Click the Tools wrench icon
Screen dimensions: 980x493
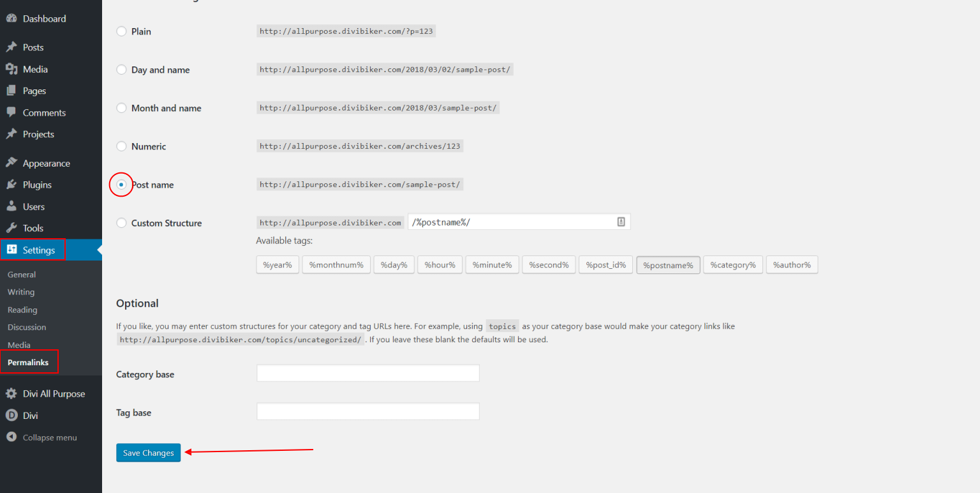11,228
